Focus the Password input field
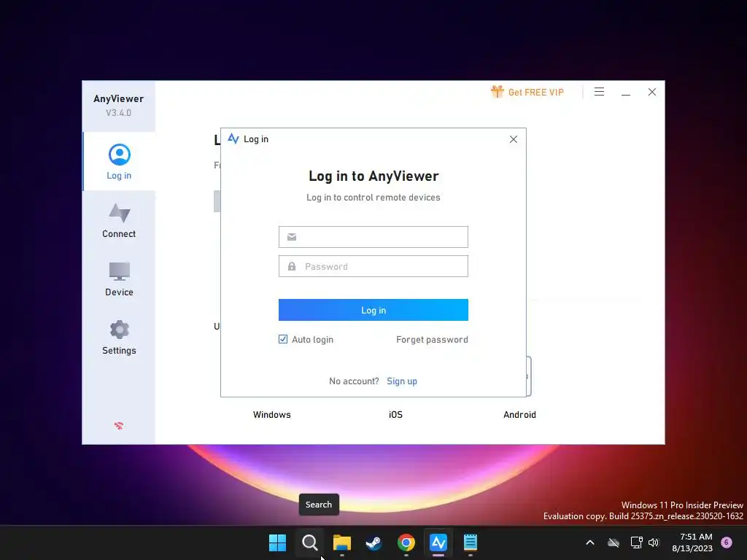The image size is (747, 560). pyautogui.click(x=373, y=266)
